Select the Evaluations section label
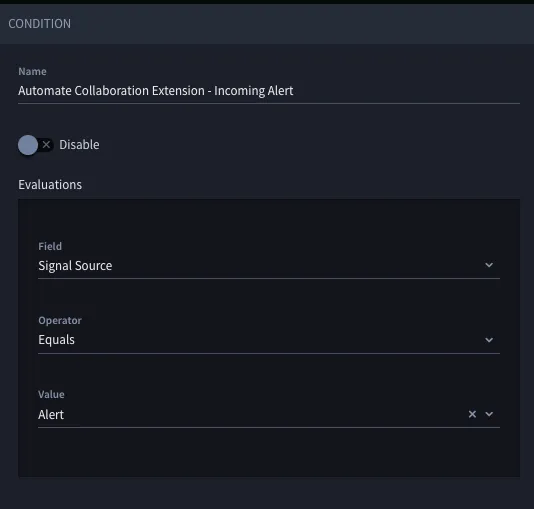This screenshot has width=534, height=509. (50, 185)
